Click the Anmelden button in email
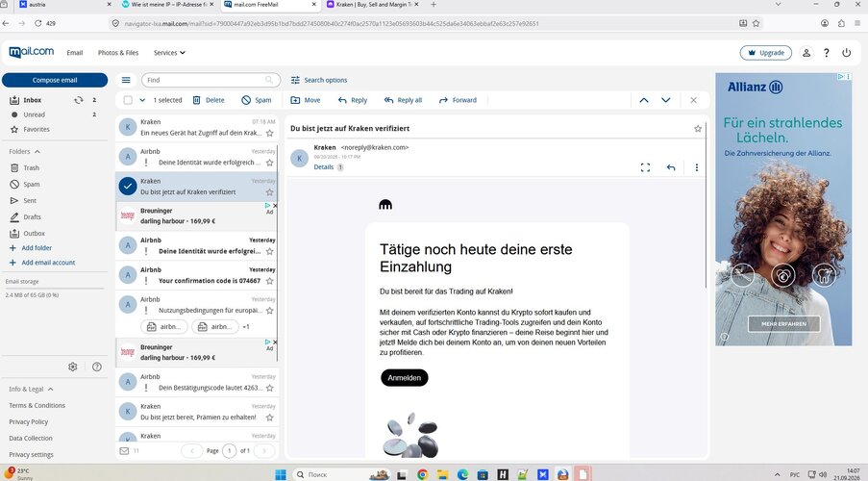Screen dimensions: 868x481 tap(404, 378)
